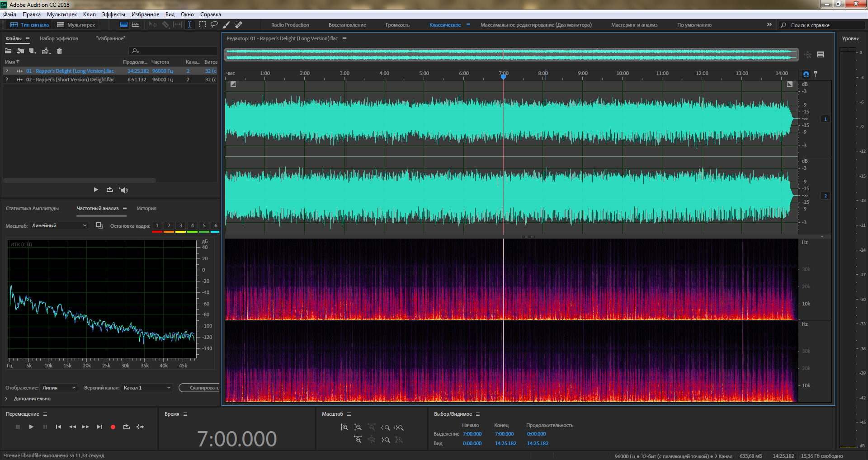This screenshot has width=868, height=460.
Task: Open the 'Избранное' panel tab
Action: (x=110, y=38)
